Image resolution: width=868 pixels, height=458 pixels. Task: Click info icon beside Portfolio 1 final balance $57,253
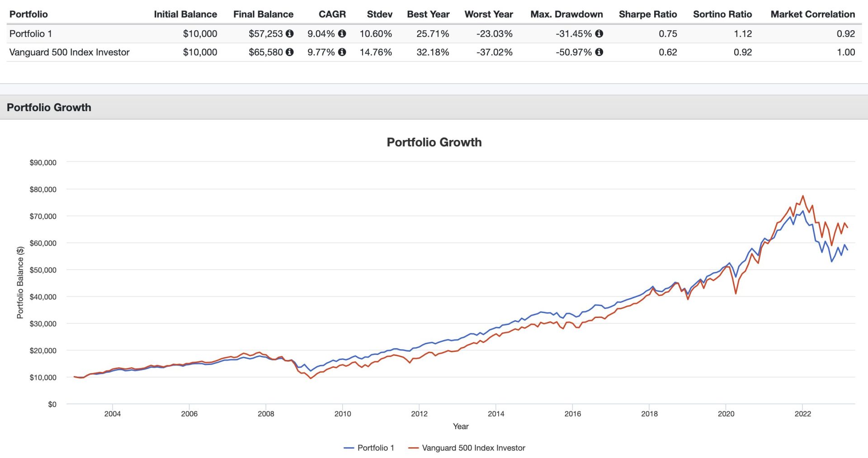pos(290,33)
